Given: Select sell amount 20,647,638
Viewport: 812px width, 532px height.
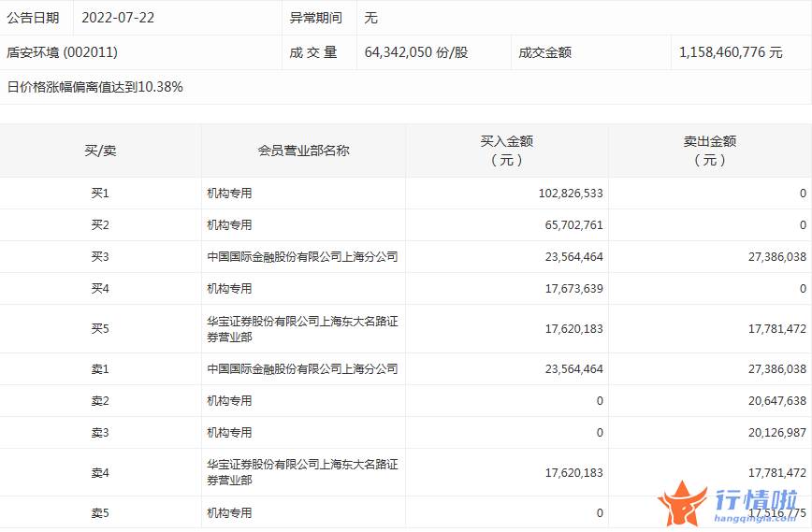Looking at the screenshot, I should (776, 400).
